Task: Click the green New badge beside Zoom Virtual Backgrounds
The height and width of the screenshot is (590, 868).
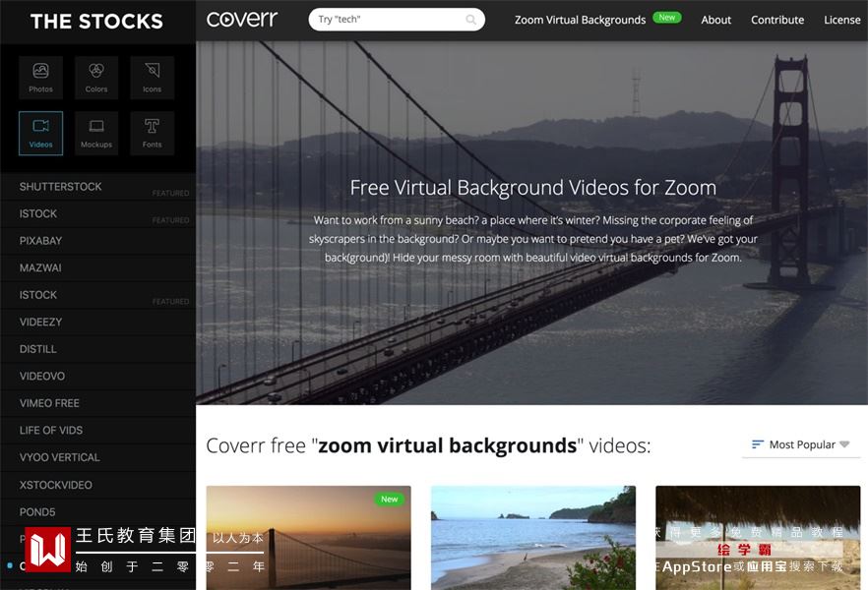Action: click(666, 18)
